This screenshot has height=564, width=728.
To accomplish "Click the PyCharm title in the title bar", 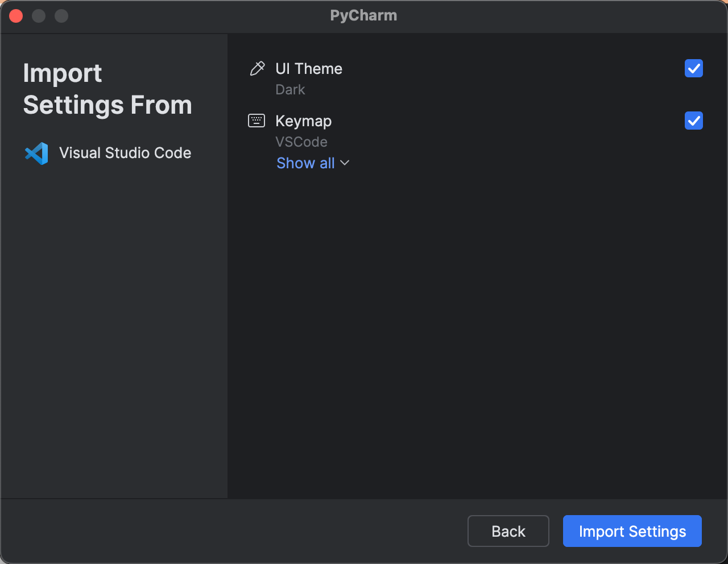I will pyautogui.click(x=363, y=15).
